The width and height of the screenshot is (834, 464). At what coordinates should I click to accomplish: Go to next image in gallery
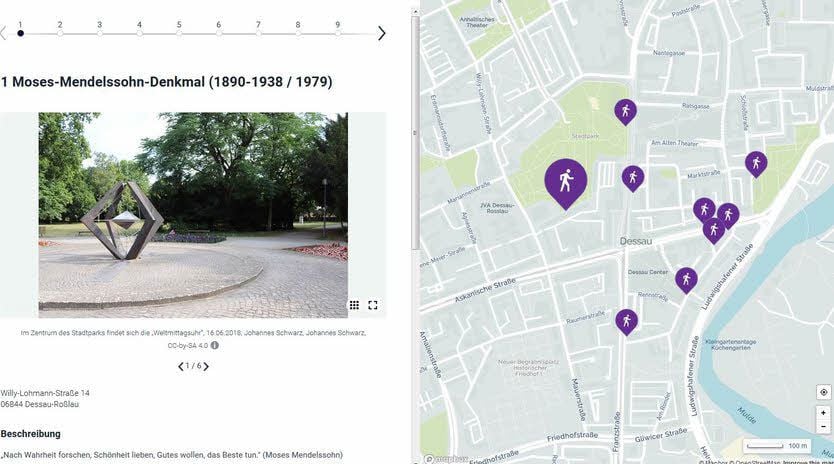[x=206, y=366]
